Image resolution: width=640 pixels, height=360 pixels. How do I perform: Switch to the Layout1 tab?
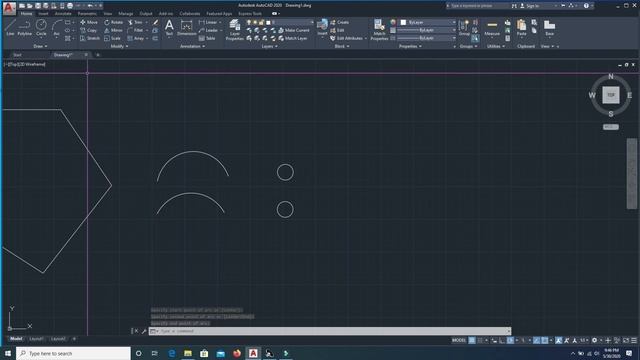coord(36,339)
